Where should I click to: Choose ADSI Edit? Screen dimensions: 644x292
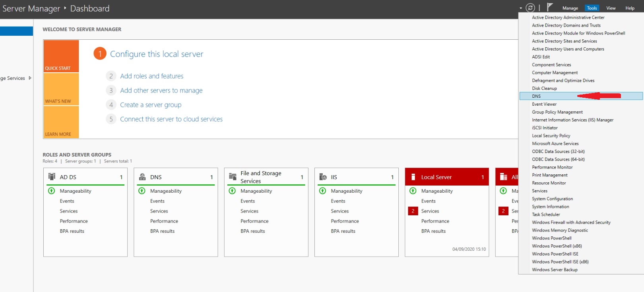coord(541,57)
